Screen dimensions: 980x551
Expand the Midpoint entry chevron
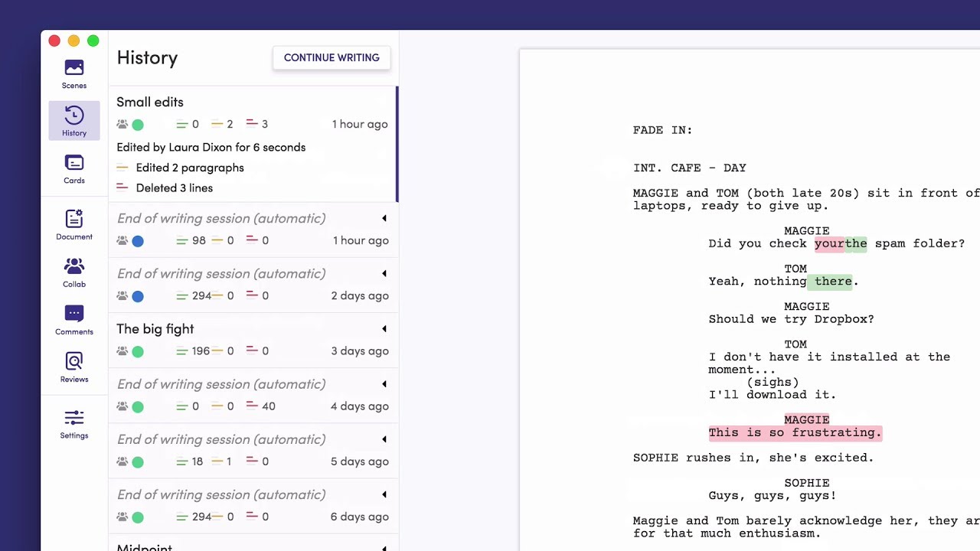pyautogui.click(x=384, y=546)
